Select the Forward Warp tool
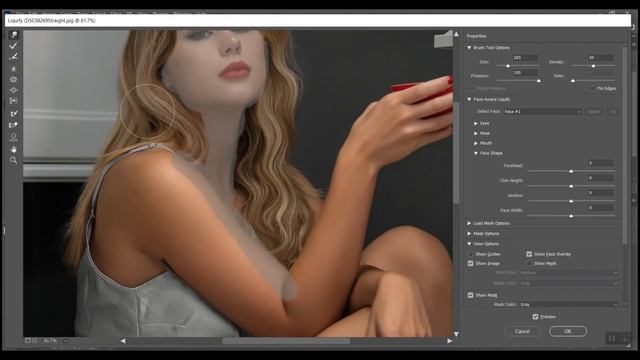 [13, 35]
